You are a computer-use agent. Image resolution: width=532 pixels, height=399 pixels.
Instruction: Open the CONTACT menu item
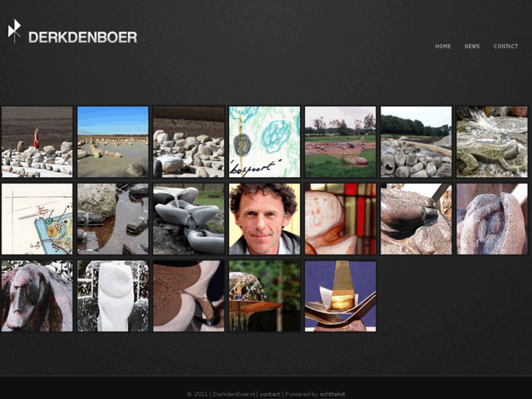pyautogui.click(x=506, y=46)
